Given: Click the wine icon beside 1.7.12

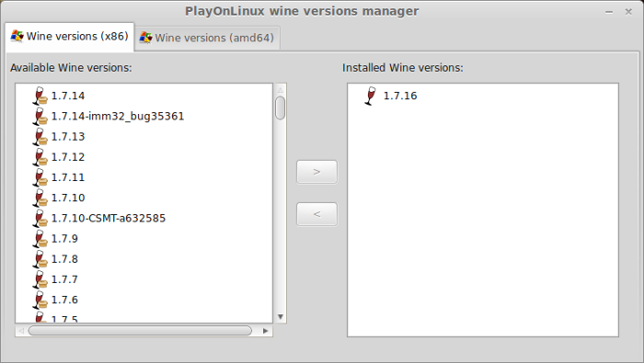Looking at the screenshot, I should 40,157.
